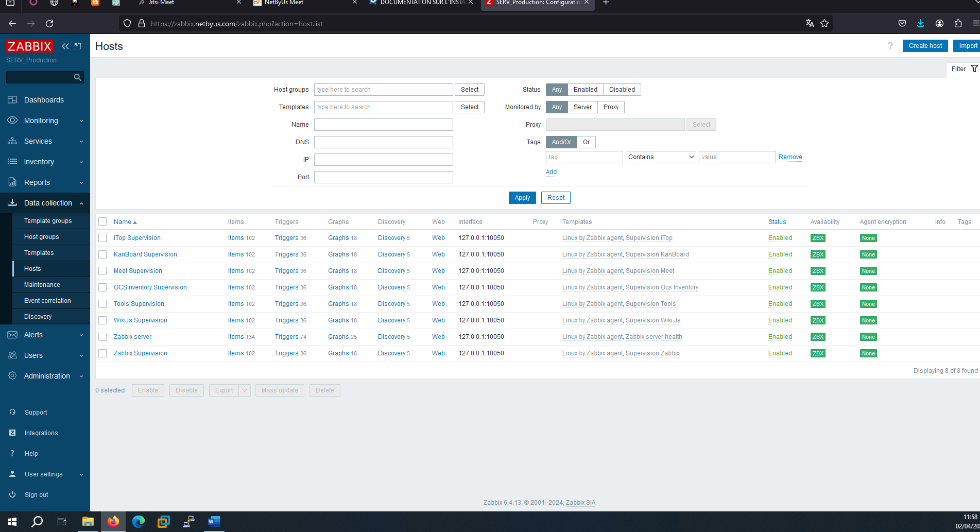Image resolution: width=980 pixels, height=532 pixels.
Task: Open the Meet Supervision host link
Action: pyautogui.click(x=137, y=271)
